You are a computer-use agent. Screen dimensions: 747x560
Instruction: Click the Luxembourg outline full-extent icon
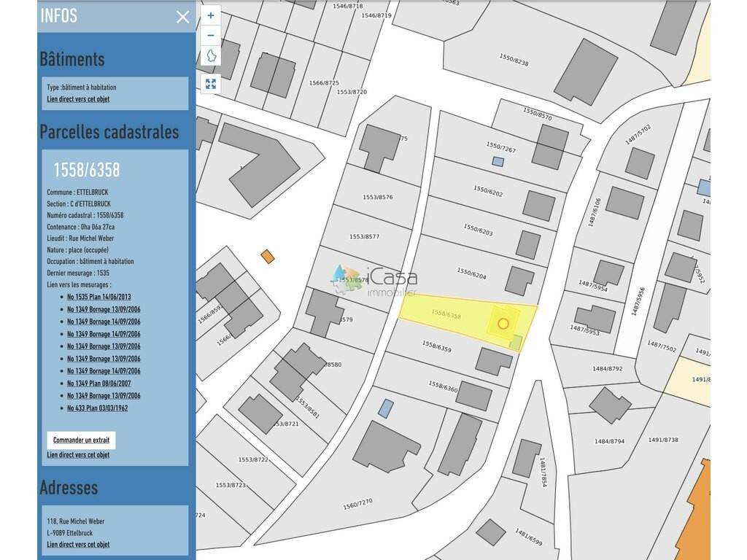click(x=211, y=56)
